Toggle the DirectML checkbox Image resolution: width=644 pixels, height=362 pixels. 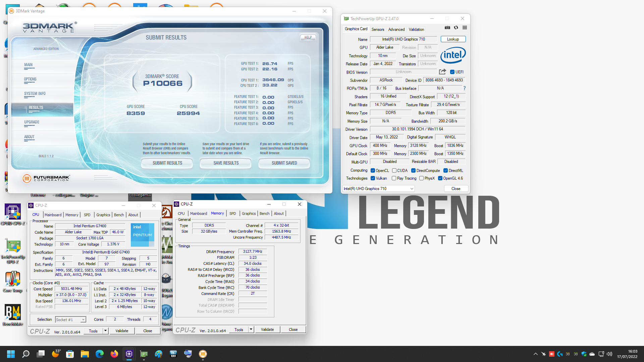pos(445,171)
